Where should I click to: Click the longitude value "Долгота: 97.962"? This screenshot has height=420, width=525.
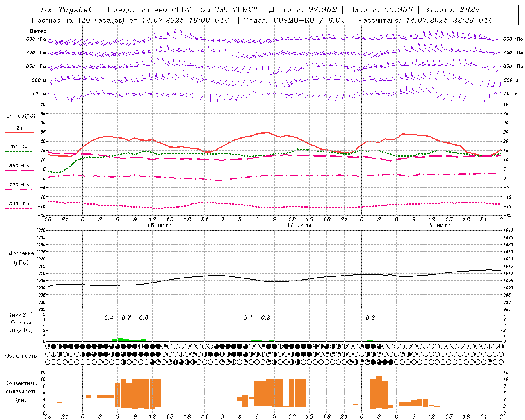[303, 10]
